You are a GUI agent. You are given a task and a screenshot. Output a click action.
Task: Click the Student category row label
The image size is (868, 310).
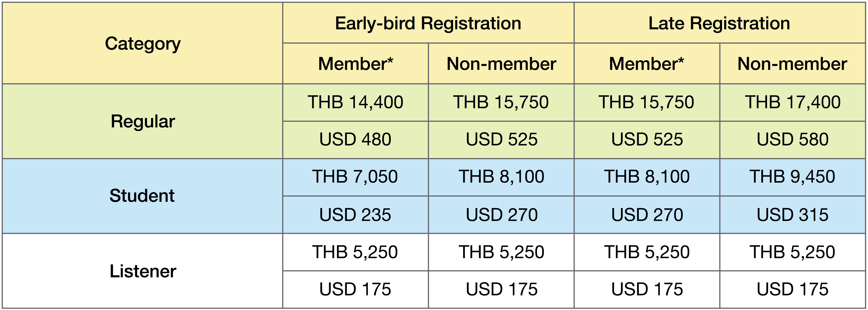coord(142,196)
